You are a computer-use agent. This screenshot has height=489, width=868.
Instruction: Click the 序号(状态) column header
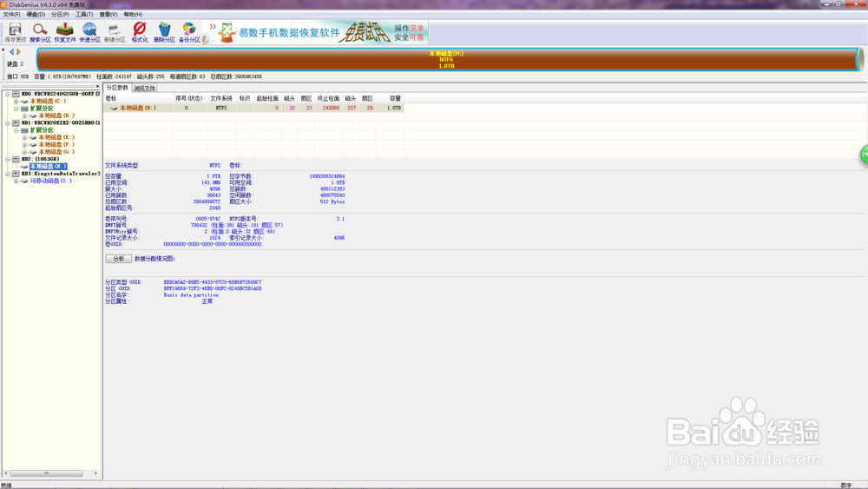188,98
